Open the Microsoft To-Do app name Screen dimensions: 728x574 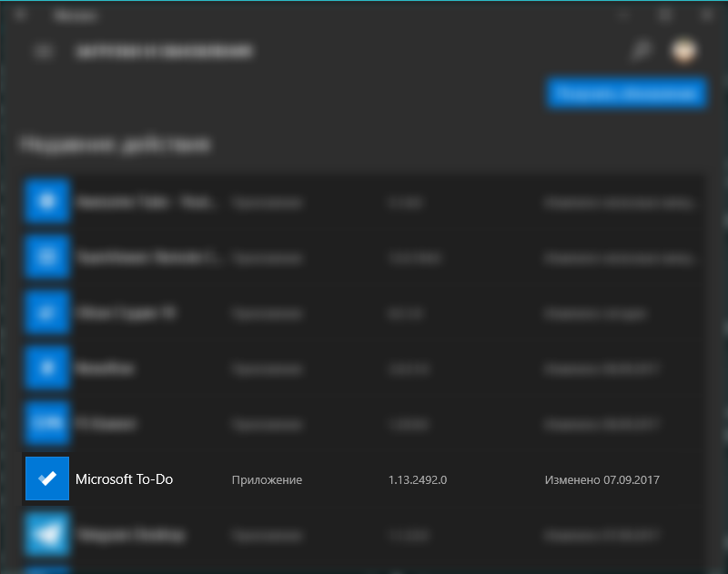pos(124,479)
